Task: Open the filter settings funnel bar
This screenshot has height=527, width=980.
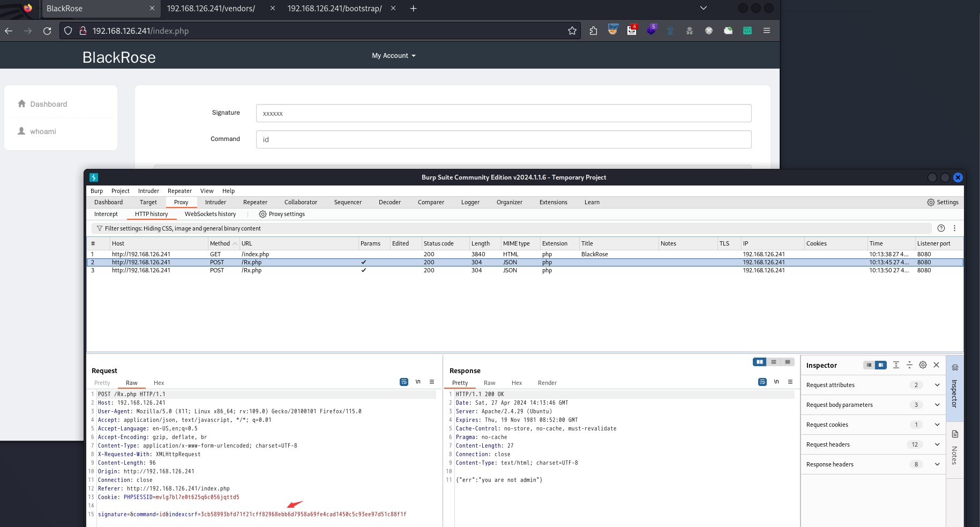Action: pyautogui.click(x=512, y=228)
